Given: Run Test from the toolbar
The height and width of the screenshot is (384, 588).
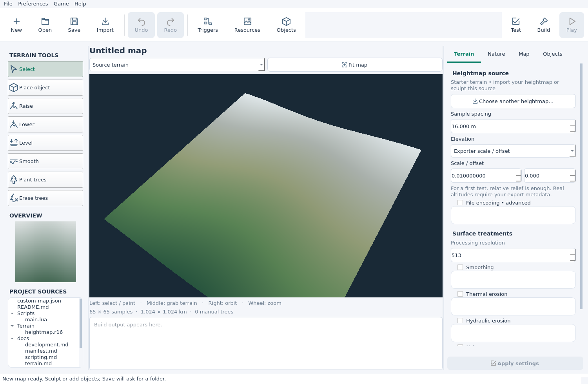Looking at the screenshot, I should pyautogui.click(x=516, y=25).
